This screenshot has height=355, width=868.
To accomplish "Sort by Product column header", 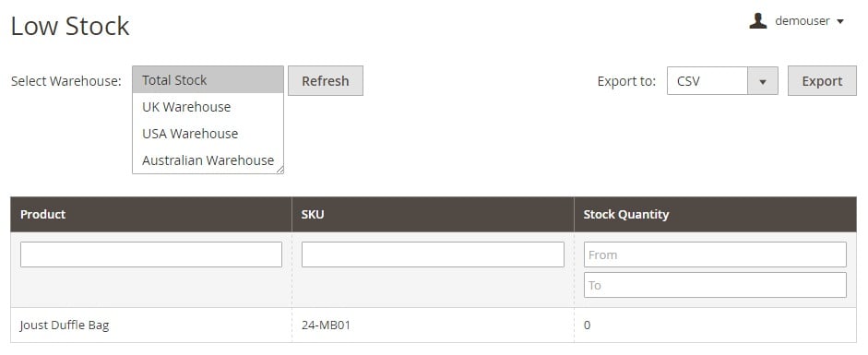I will pyautogui.click(x=151, y=214).
